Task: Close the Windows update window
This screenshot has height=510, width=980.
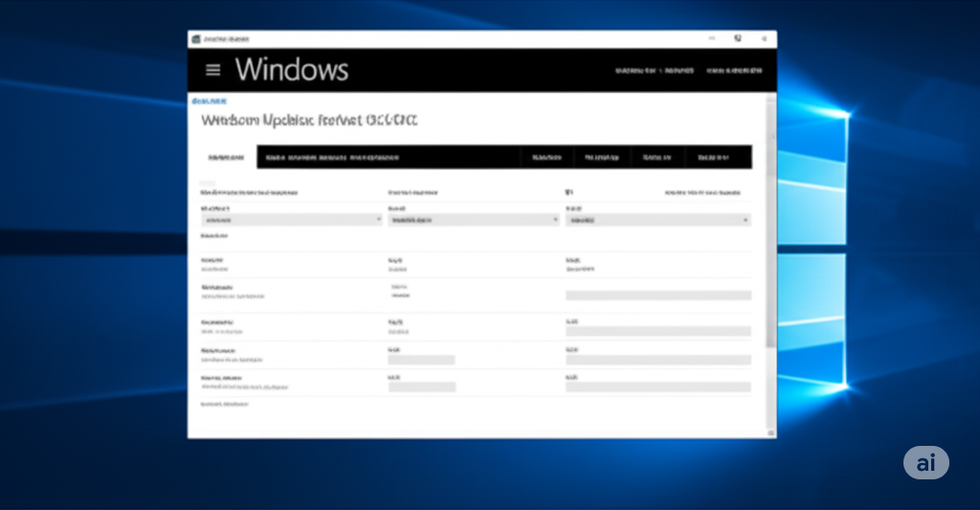Action: (x=764, y=38)
